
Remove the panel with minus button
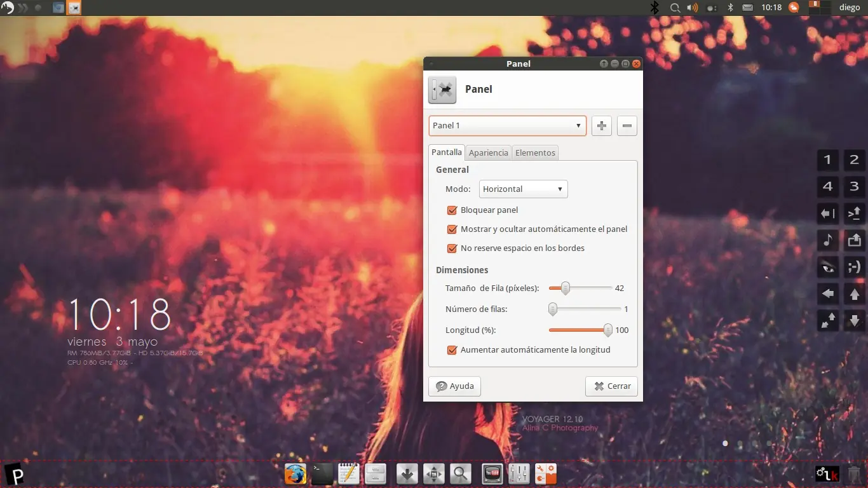point(627,126)
